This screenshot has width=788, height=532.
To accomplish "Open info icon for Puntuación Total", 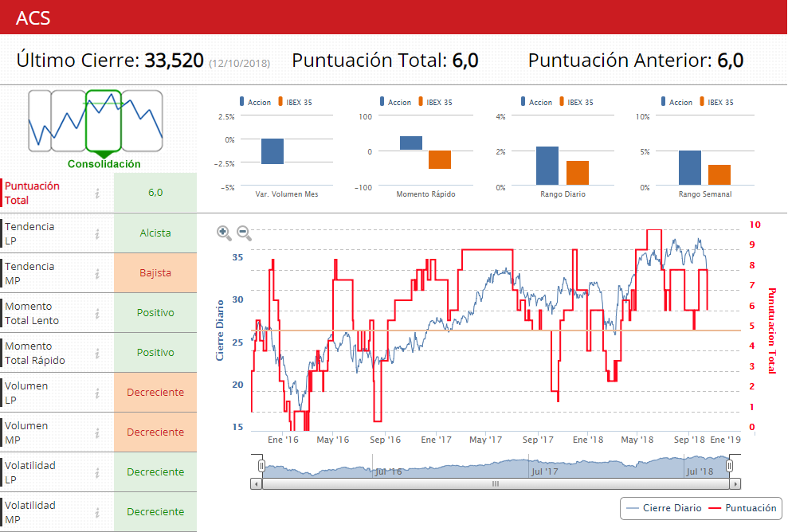I will click(x=97, y=193).
